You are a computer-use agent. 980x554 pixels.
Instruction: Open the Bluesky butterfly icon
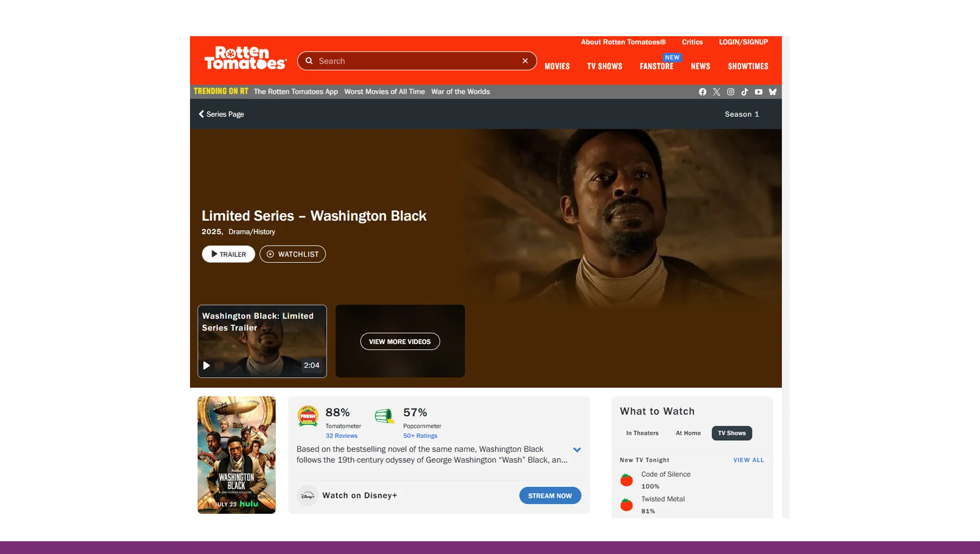(772, 92)
